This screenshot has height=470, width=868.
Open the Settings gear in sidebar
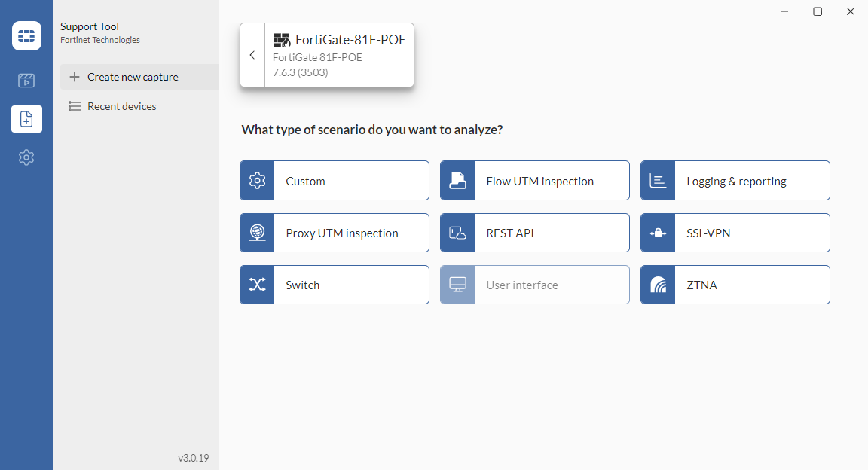(x=26, y=157)
